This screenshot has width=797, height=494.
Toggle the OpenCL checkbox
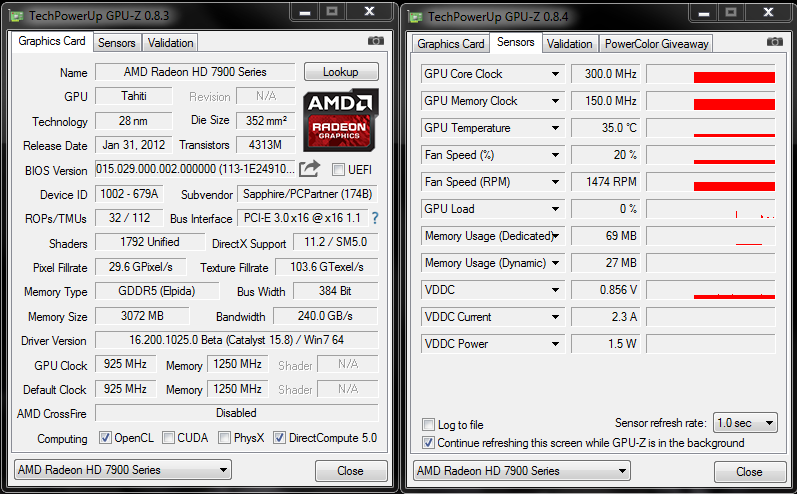point(105,438)
